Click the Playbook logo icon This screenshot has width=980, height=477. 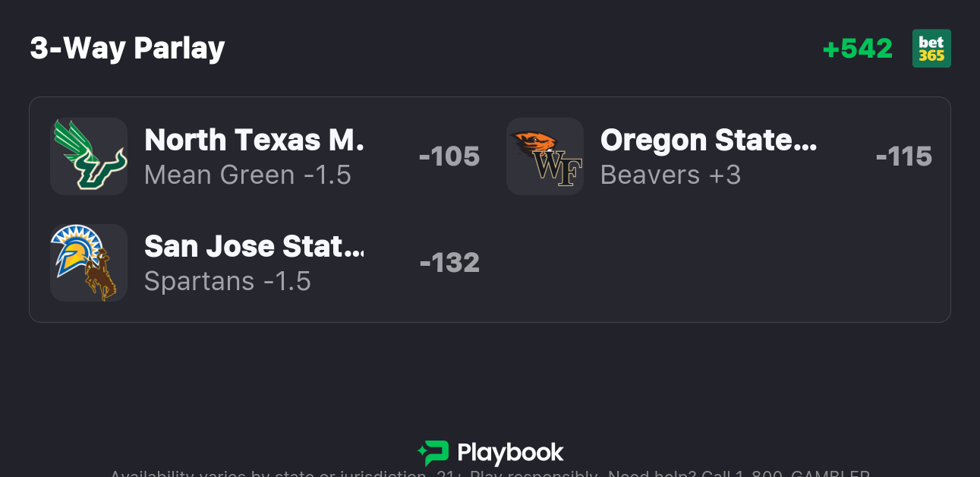433,453
